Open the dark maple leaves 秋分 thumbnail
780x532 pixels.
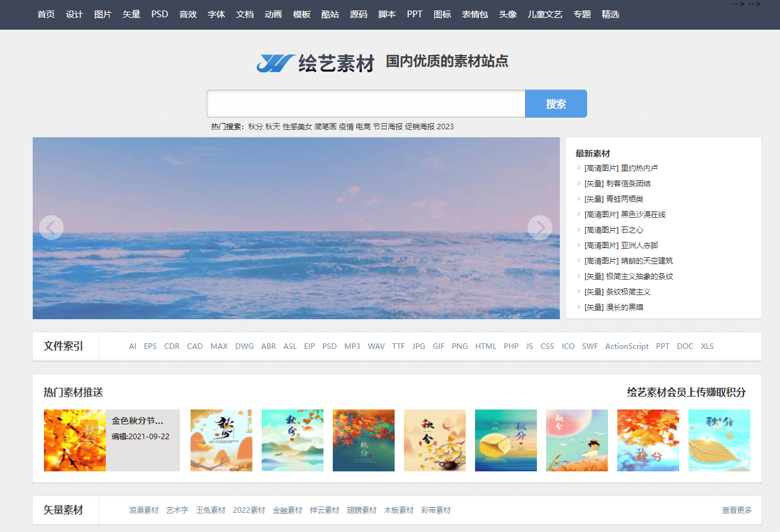[x=363, y=440]
